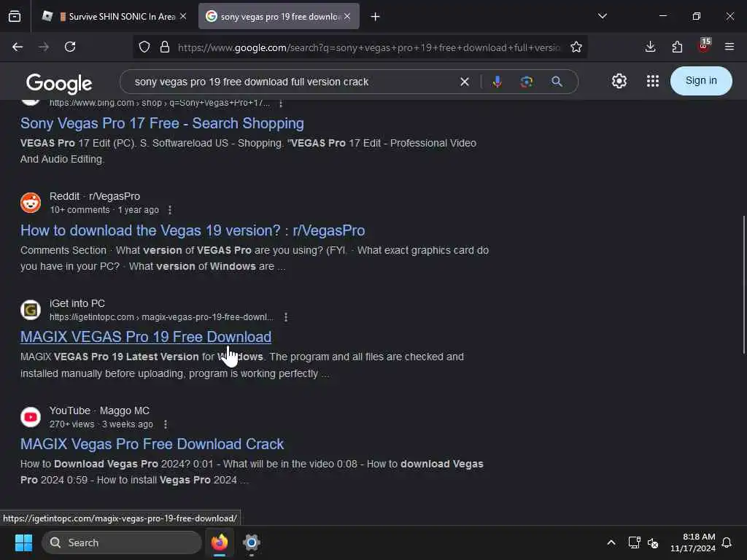Image resolution: width=747 pixels, height=560 pixels.
Task: Open Google quick settings gear
Action: [619, 81]
